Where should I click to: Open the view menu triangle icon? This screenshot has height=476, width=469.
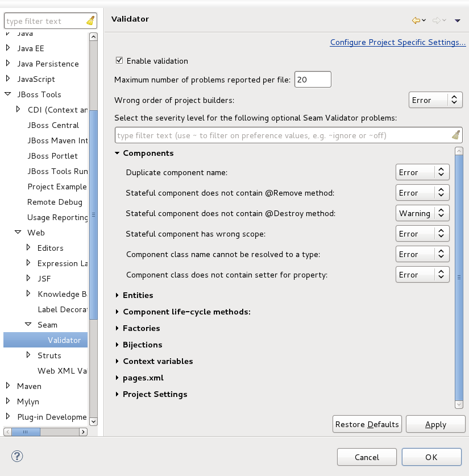(x=458, y=20)
